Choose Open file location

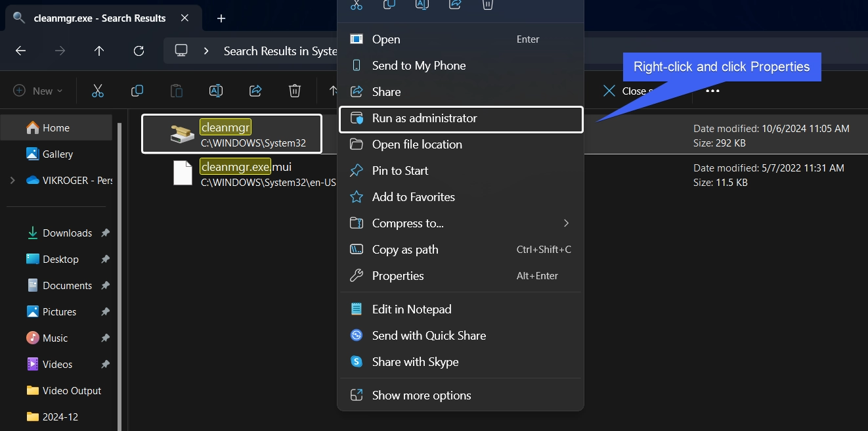[460, 145]
